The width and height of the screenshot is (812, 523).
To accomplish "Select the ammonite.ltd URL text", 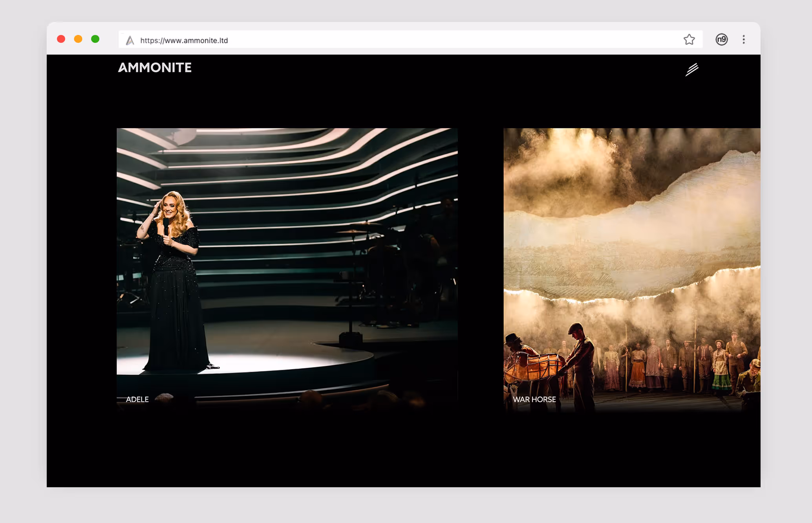I will 184,40.
